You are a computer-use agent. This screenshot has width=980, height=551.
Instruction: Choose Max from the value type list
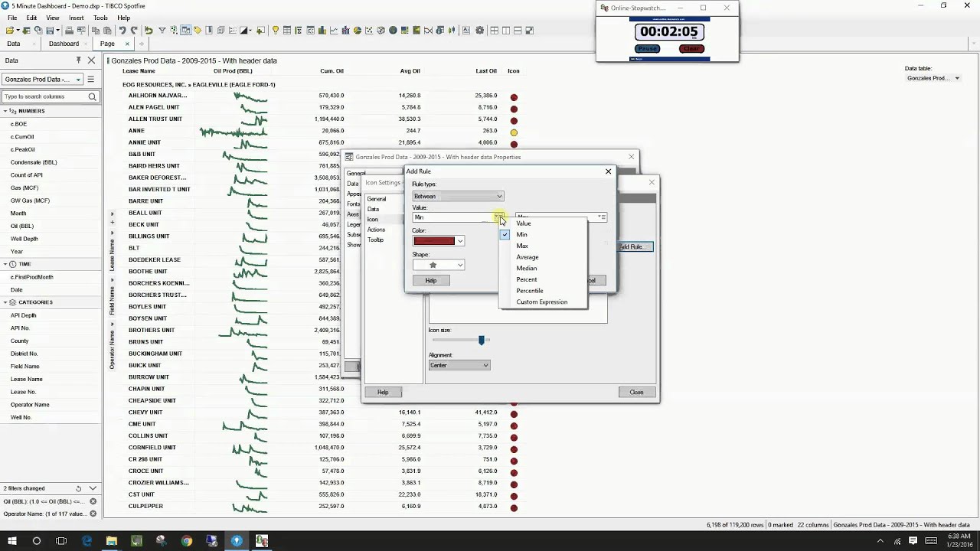point(544,246)
